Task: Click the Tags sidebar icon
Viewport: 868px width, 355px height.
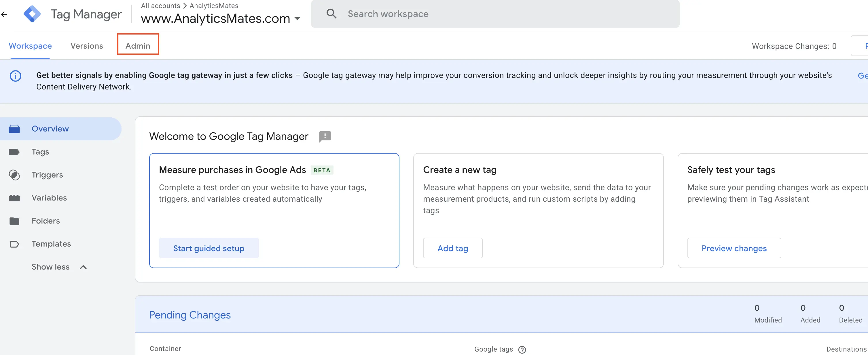Action: 14,152
